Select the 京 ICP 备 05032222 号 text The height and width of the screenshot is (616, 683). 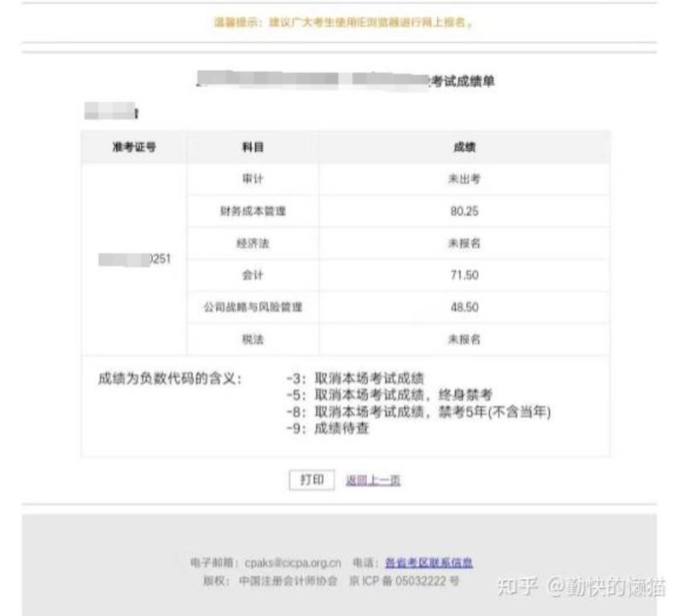tap(404, 581)
